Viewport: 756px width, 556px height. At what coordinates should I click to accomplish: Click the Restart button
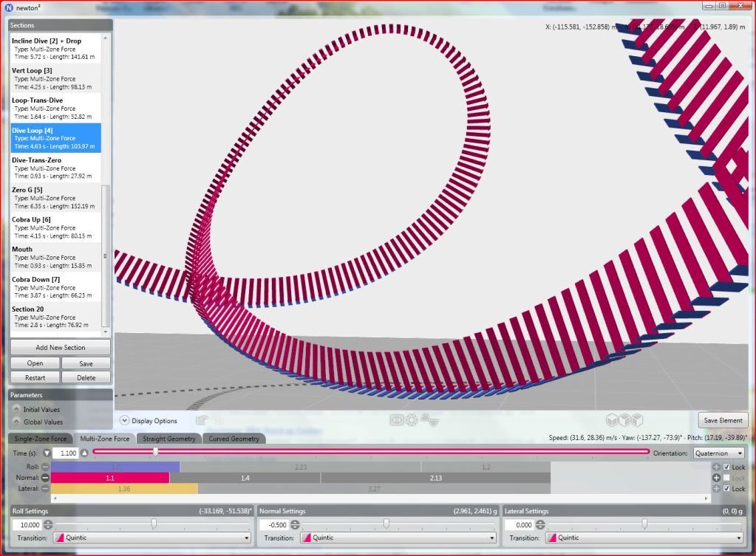pyautogui.click(x=35, y=378)
